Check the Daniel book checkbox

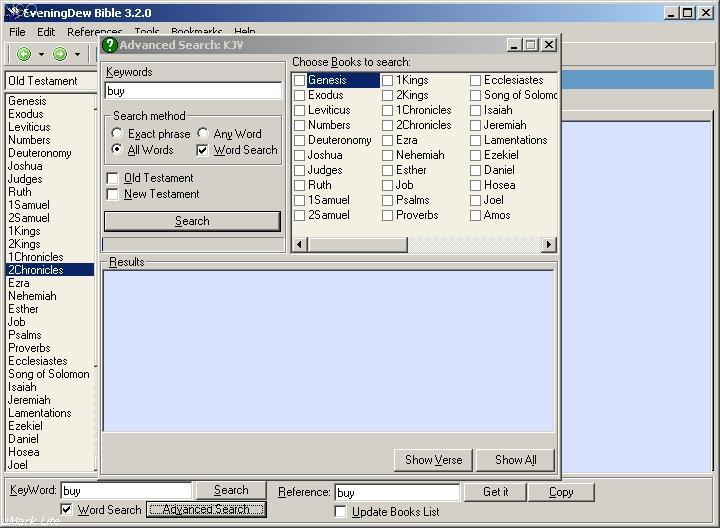pos(475,170)
